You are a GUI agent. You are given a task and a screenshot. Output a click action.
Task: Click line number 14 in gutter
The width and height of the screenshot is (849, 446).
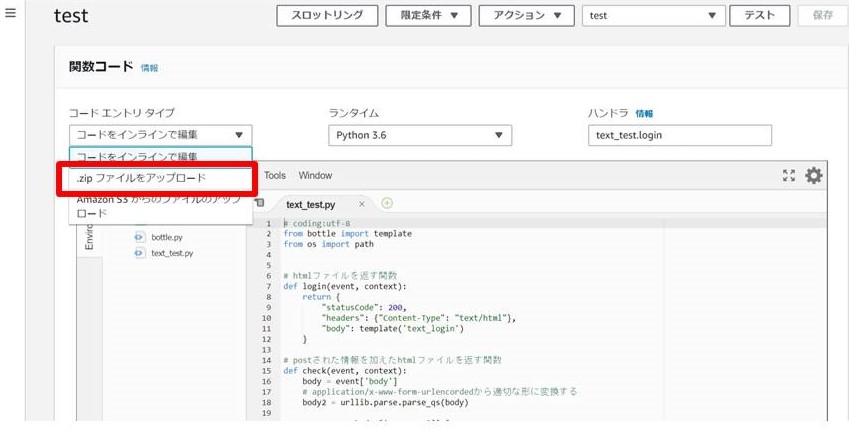click(266, 360)
